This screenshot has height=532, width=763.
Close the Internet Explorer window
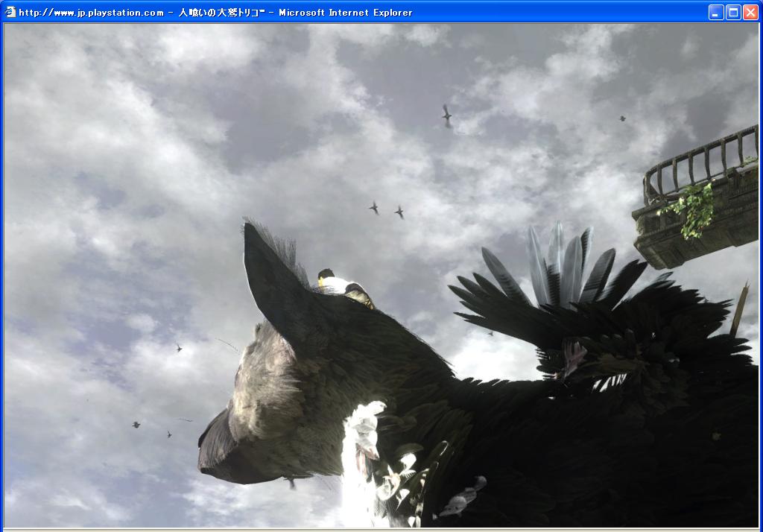(750, 12)
